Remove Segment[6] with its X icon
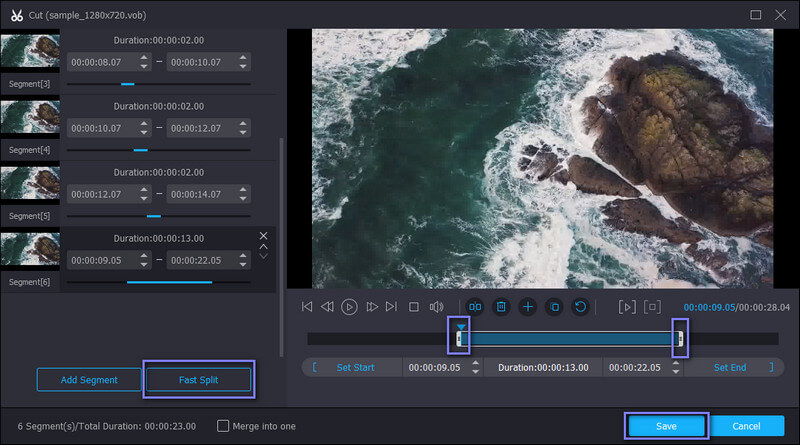800x445 pixels. coord(264,236)
